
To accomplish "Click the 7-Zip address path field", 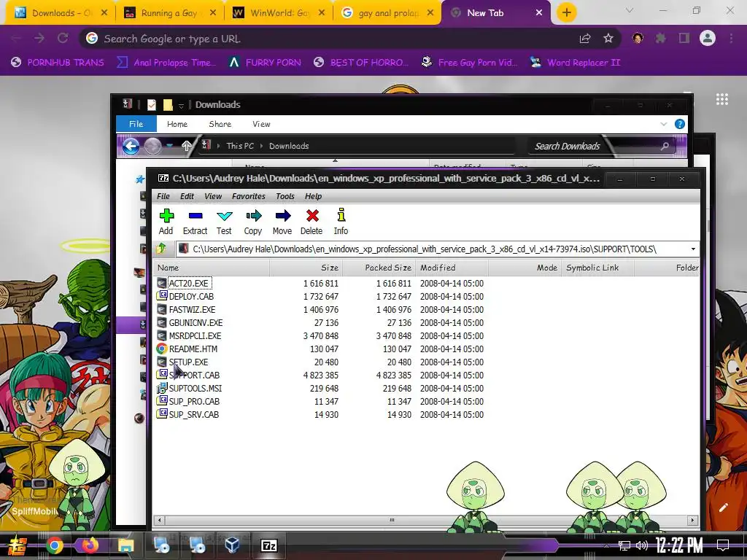I will [x=431, y=249].
